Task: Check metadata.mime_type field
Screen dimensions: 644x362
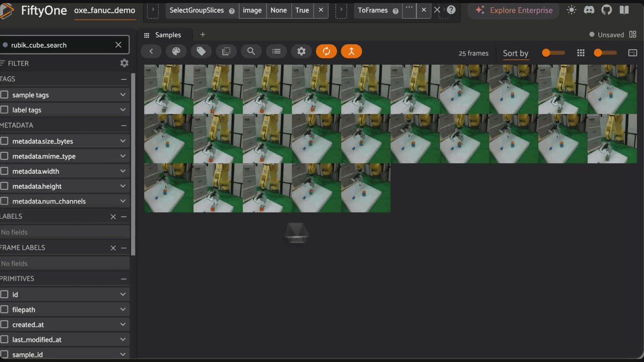Action: click(4, 156)
